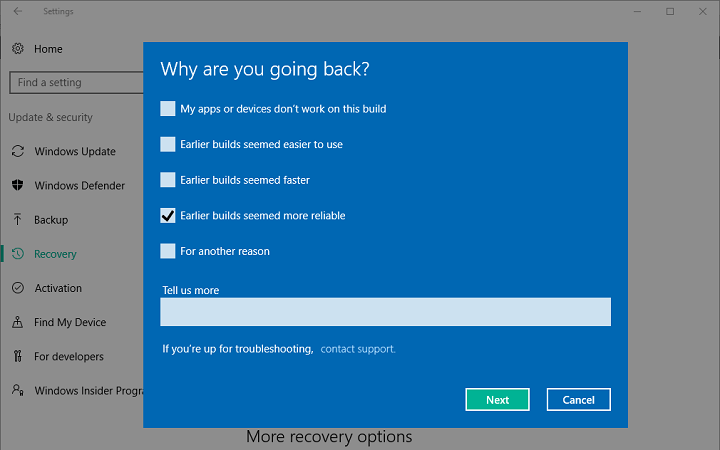The height and width of the screenshot is (450, 720).
Task: Click 'If you're up for troubleshooting' text
Action: 238,349
